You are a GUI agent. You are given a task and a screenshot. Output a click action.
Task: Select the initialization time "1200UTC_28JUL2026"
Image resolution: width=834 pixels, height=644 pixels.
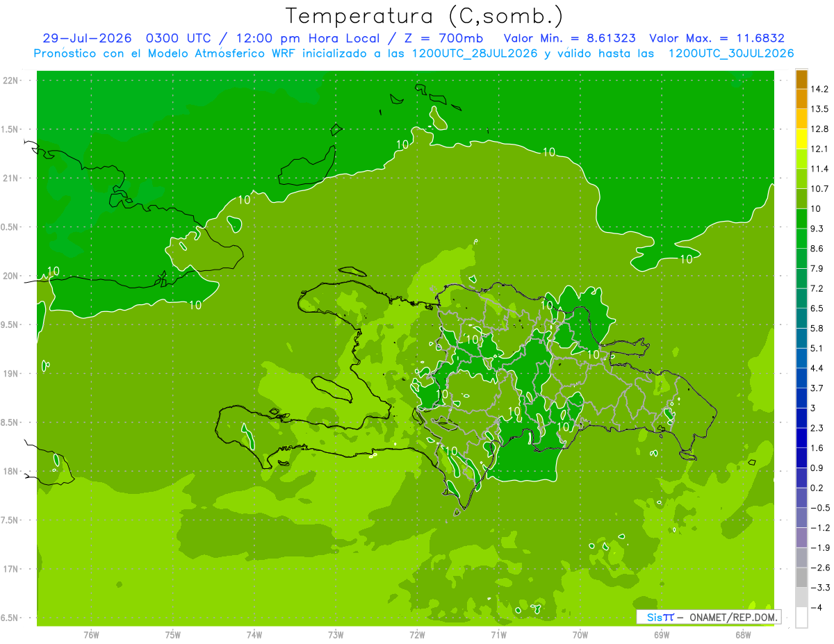click(x=475, y=53)
